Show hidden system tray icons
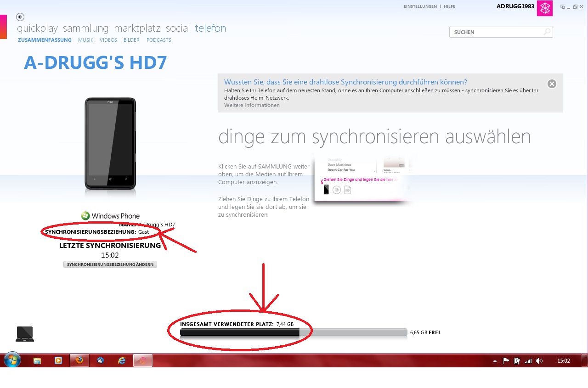Screen dimensions: 588x388 point(495,361)
